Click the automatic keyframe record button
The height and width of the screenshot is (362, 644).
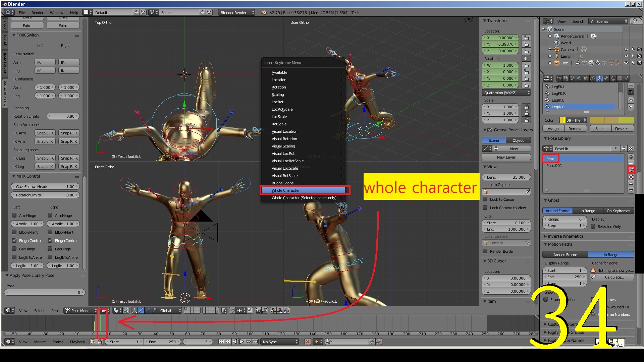pos(307,342)
